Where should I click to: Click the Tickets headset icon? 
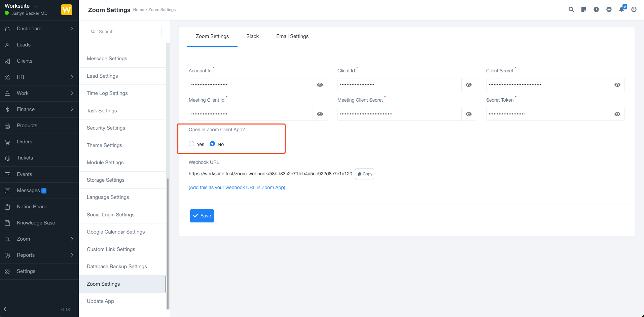tap(7, 158)
